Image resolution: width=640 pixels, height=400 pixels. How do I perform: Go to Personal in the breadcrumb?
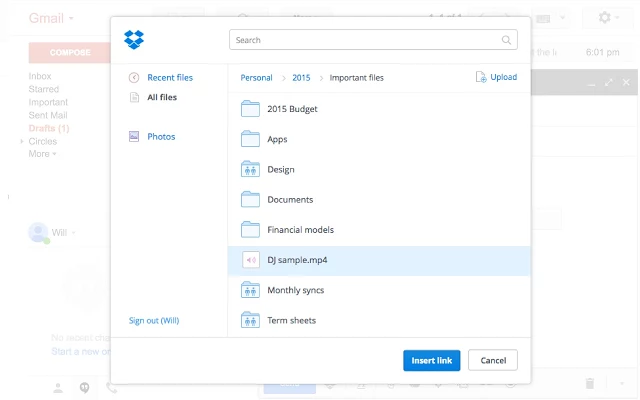pyautogui.click(x=256, y=78)
